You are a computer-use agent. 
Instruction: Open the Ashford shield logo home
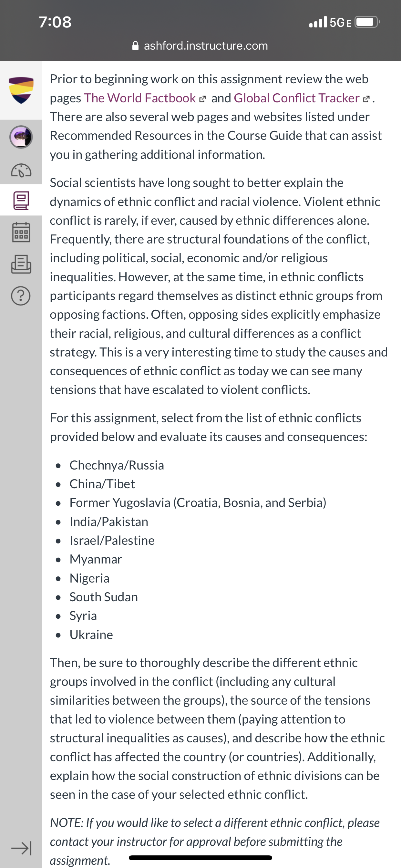[x=21, y=90]
